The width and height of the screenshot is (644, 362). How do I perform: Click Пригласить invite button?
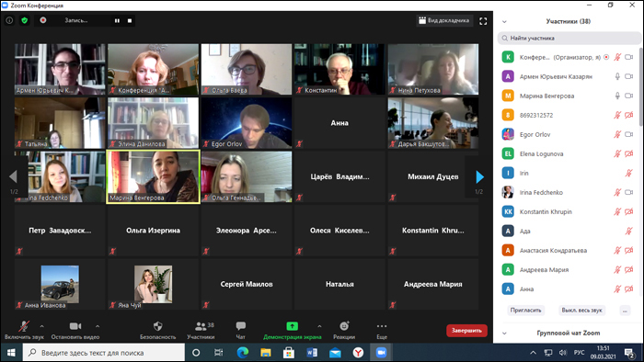(525, 311)
